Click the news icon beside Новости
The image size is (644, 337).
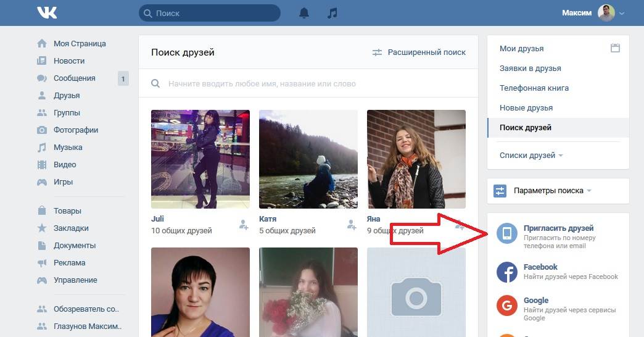tap(42, 61)
